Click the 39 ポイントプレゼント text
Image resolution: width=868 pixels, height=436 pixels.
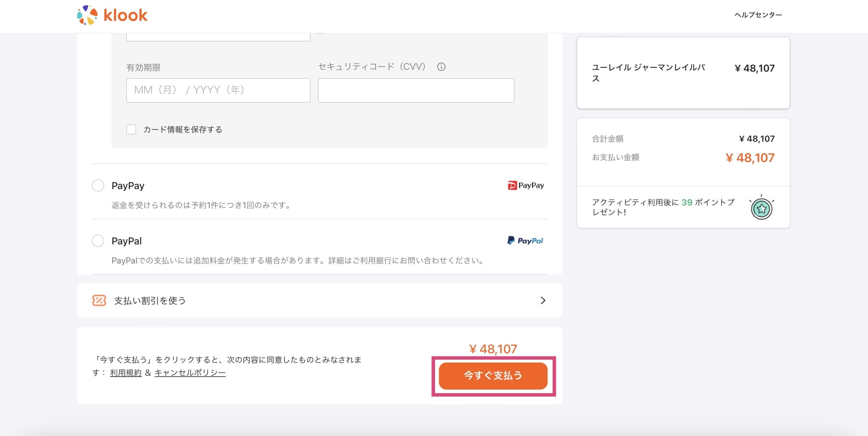(x=664, y=207)
